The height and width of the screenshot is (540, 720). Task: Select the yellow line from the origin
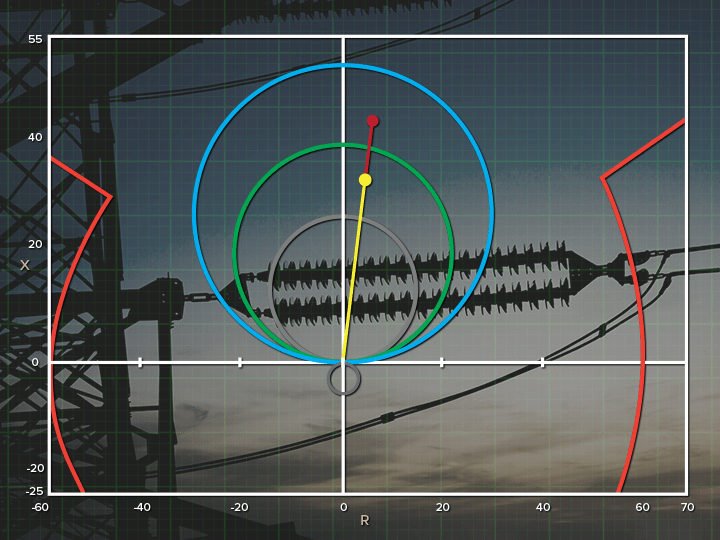[x=354, y=270]
